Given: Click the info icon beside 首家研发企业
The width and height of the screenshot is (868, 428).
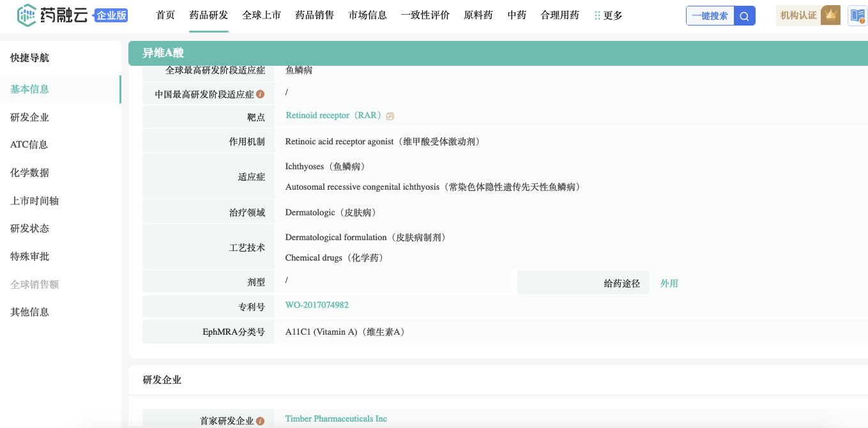Looking at the screenshot, I should pos(260,421).
